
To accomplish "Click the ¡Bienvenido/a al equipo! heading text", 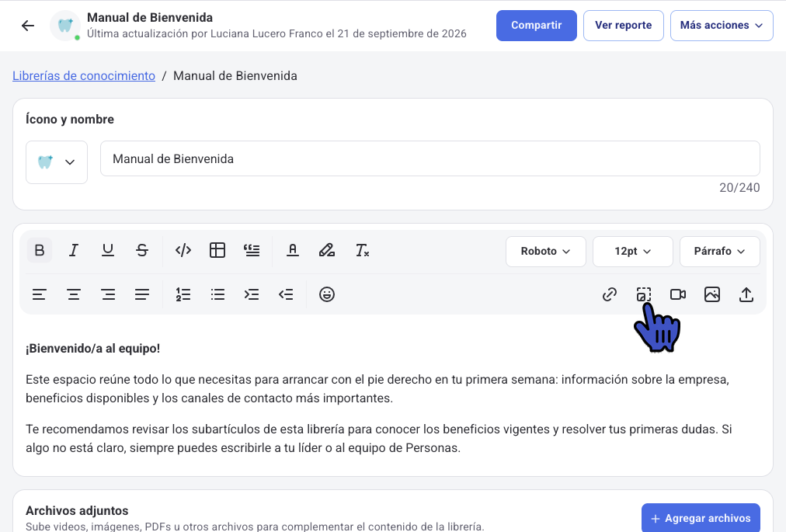I will (x=92, y=349).
